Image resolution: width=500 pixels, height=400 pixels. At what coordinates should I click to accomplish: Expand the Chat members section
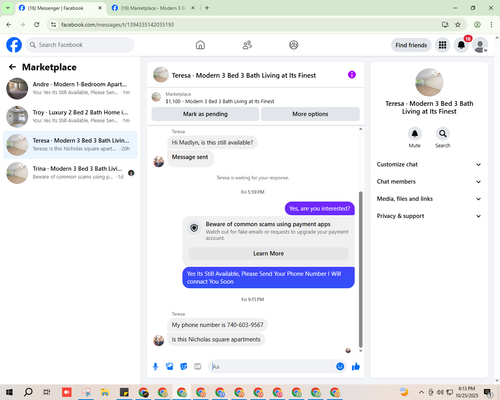(429, 182)
